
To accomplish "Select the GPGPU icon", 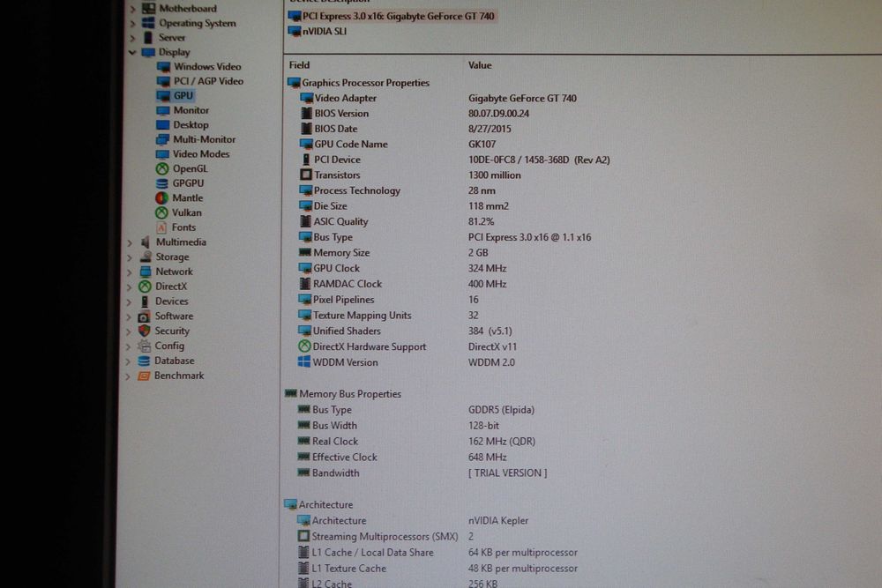I will click(x=162, y=183).
